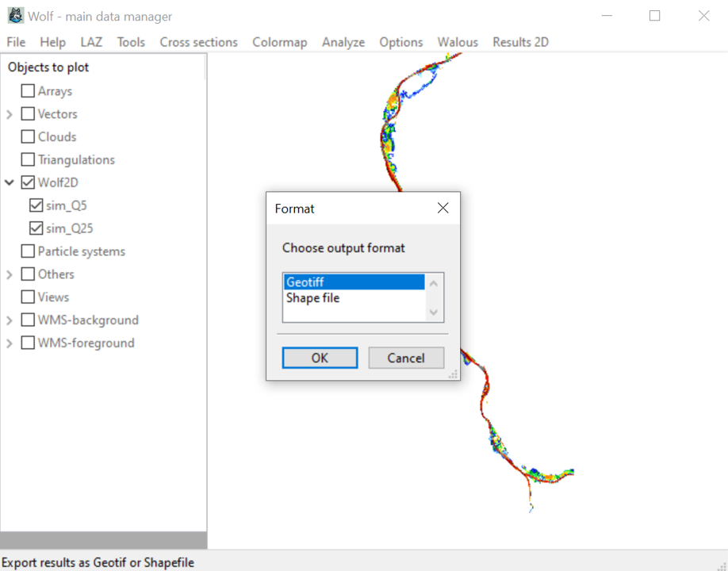Expand the WMS-background node

click(10, 320)
